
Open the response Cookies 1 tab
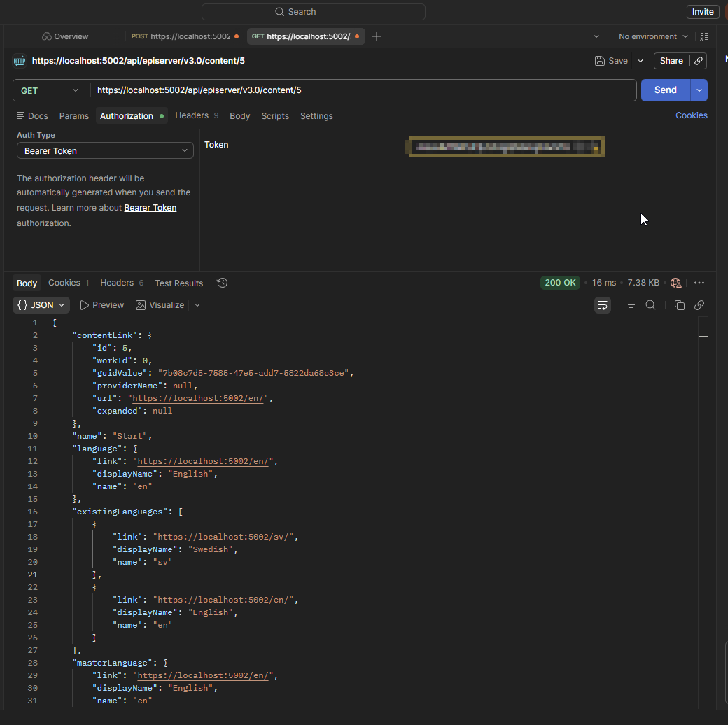point(69,283)
